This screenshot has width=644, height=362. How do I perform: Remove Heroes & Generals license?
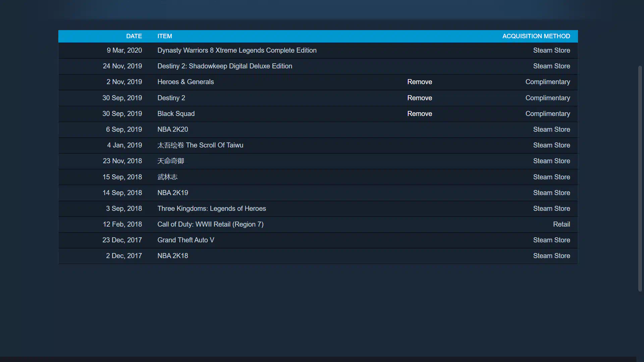(419, 82)
